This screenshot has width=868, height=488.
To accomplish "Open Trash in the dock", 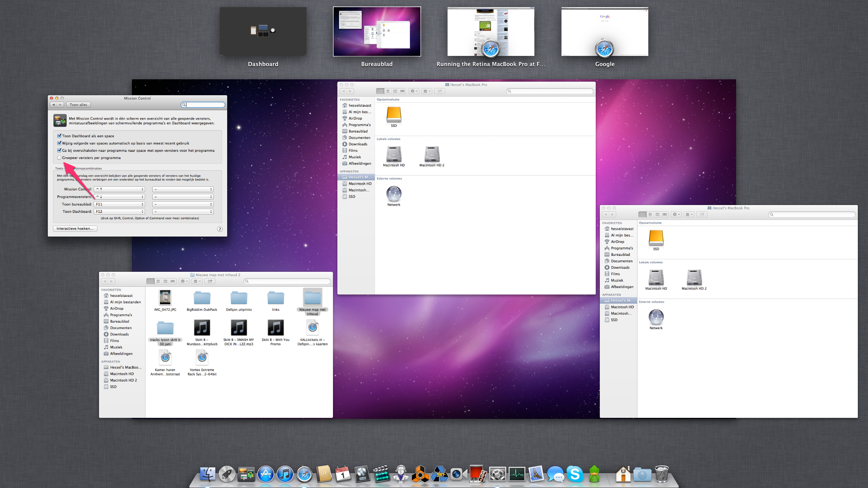I will click(x=661, y=474).
